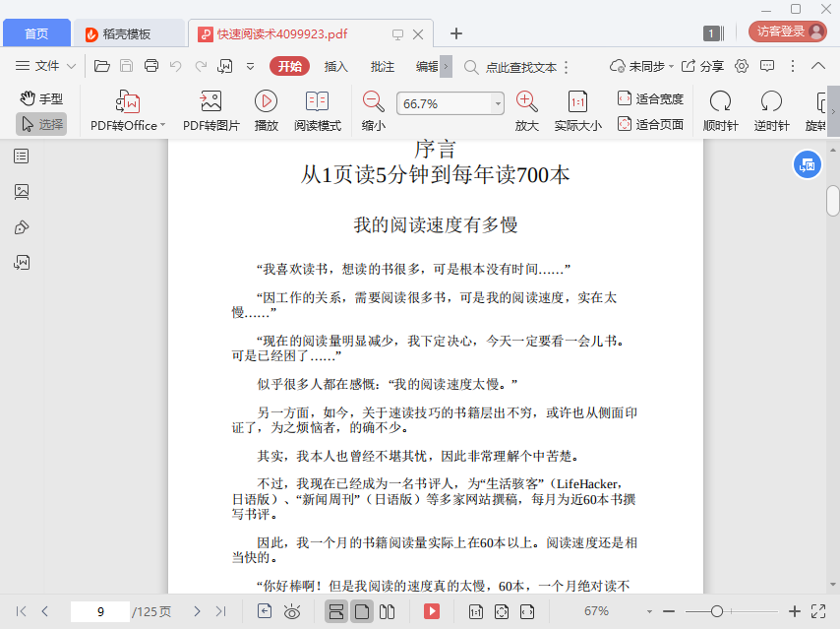
Task: Expand quick access toolbar dropdown
Action: point(250,67)
